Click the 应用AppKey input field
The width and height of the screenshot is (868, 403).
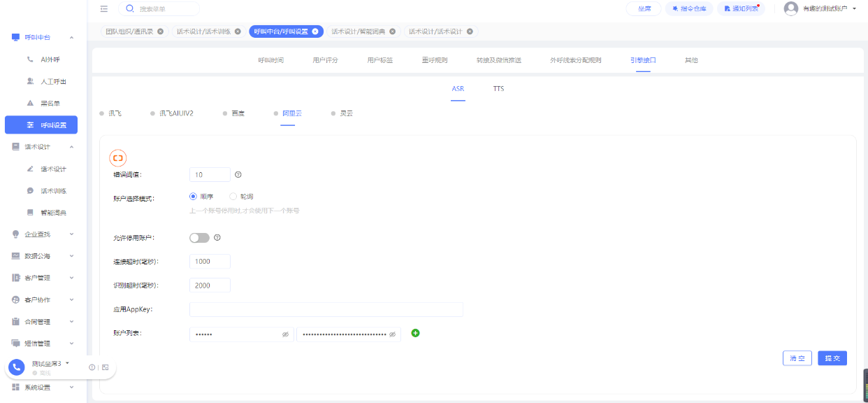pos(326,309)
